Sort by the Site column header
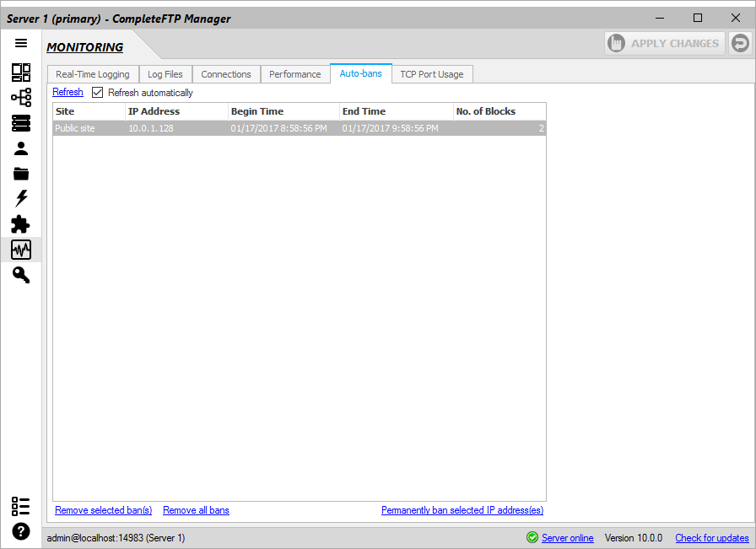 coord(89,111)
